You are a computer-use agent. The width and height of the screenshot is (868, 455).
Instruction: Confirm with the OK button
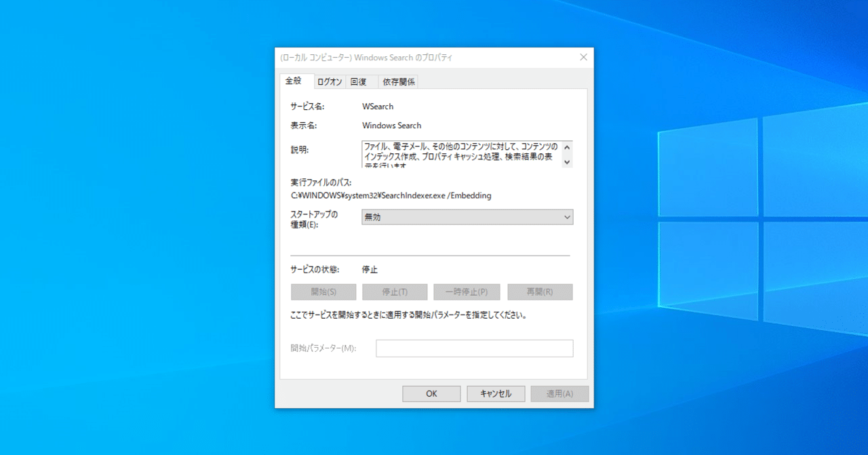pos(431,394)
